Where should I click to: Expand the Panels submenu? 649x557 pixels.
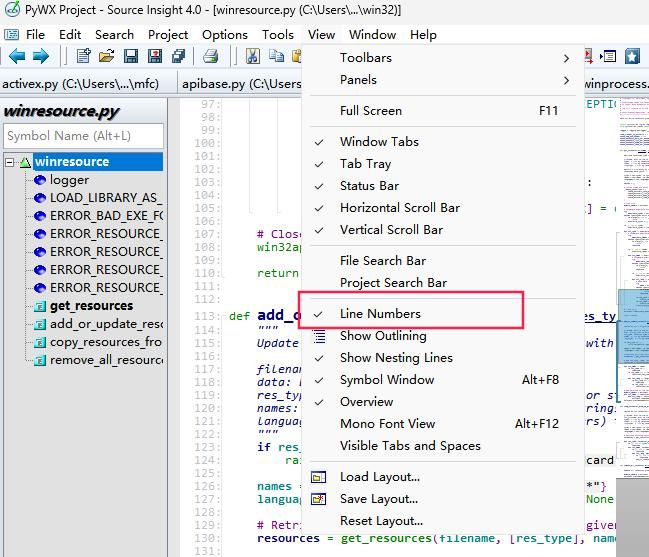click(443, 80)
